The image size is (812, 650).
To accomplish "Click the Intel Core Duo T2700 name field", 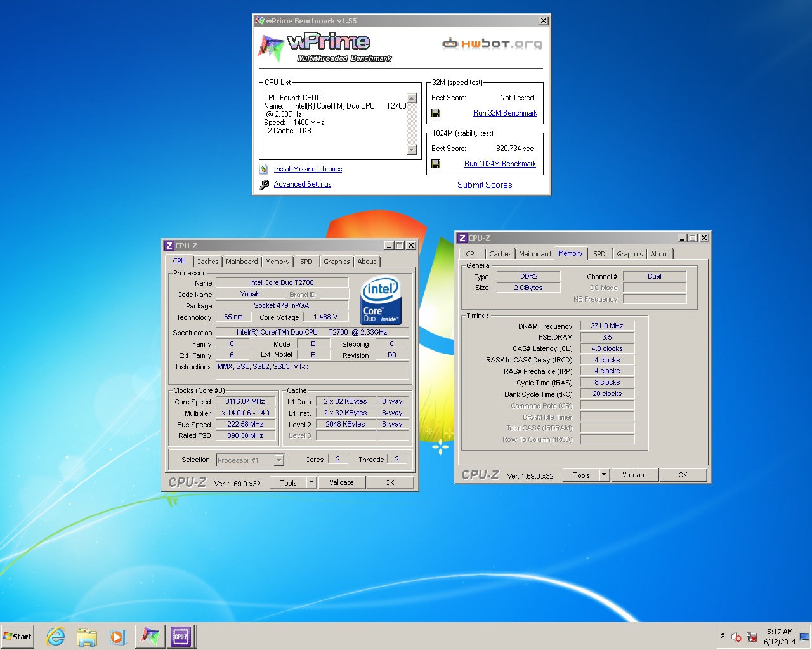I will coord(282,282).
